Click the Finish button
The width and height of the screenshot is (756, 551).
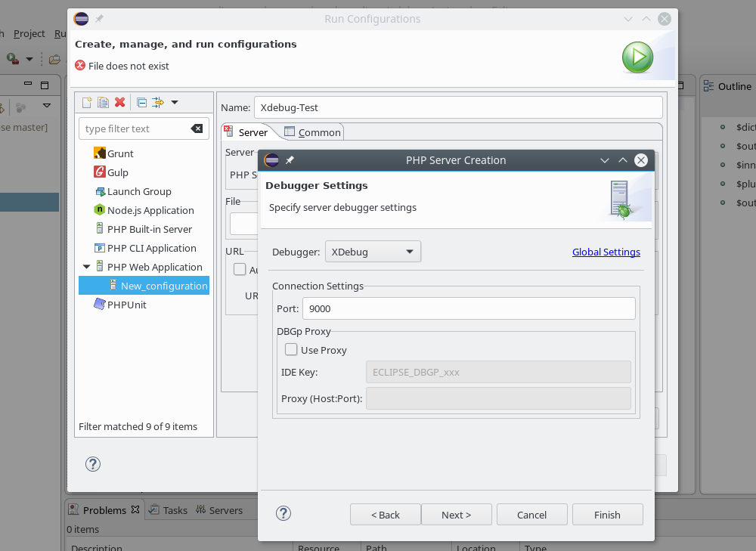pos(608,515)
